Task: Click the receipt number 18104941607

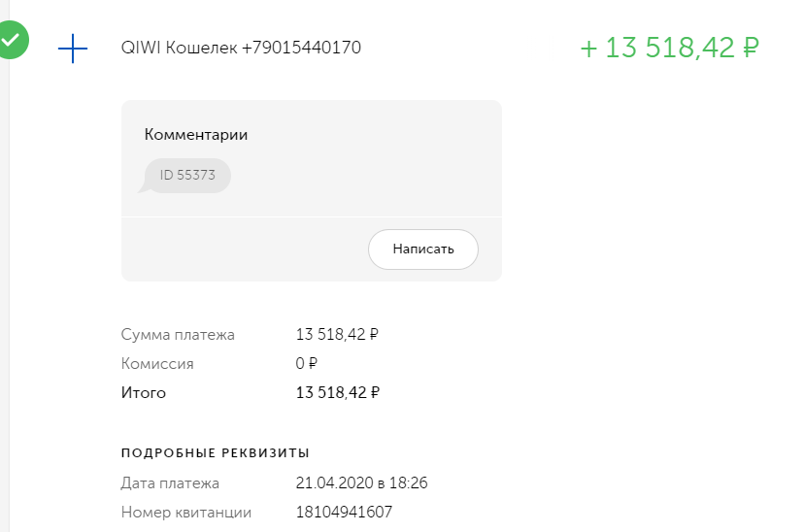Action: click(344, 512)
